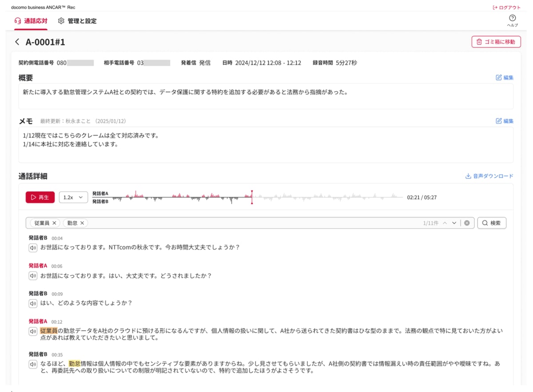533x392 pixels.
Task: Switch to the 通話応対 tab
Action: pos(31,21)
